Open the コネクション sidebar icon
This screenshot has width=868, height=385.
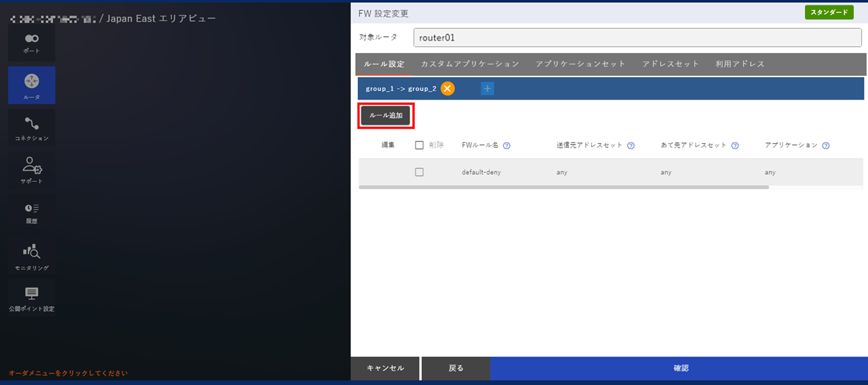click(x=32, y=128)
